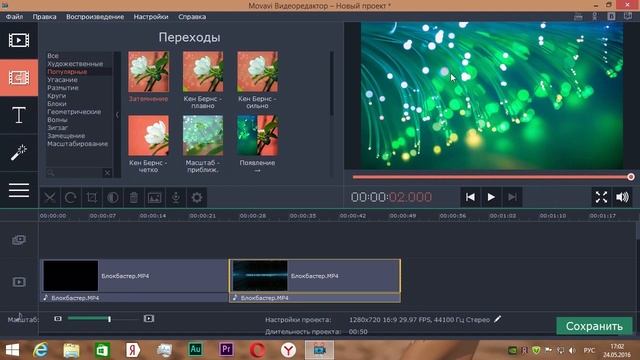
Task: Select Волны transition category
Action: pos(57,120)
